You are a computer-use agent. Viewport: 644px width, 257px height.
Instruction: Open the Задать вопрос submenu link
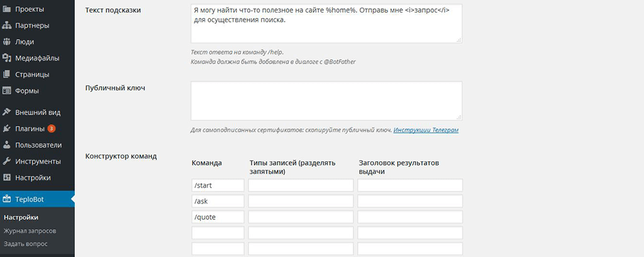coord(25,244)
